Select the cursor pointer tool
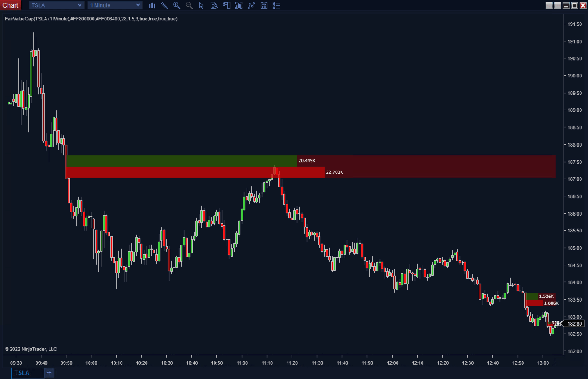Image resolution: width=588 pixels, height=379 pixels. tap(201, 5)
